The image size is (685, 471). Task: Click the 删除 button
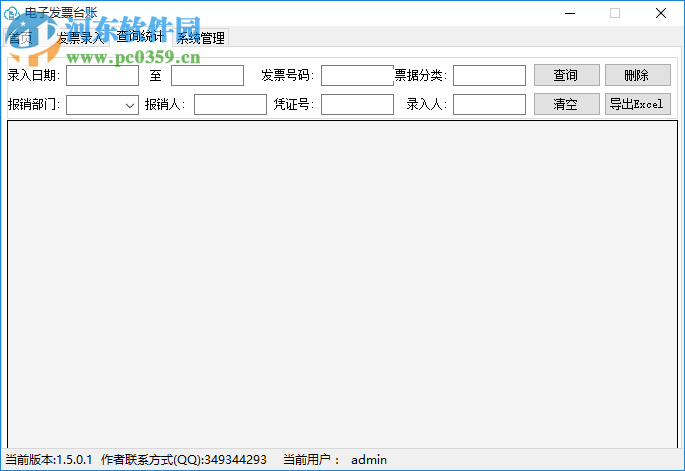(x=637, y=75)
